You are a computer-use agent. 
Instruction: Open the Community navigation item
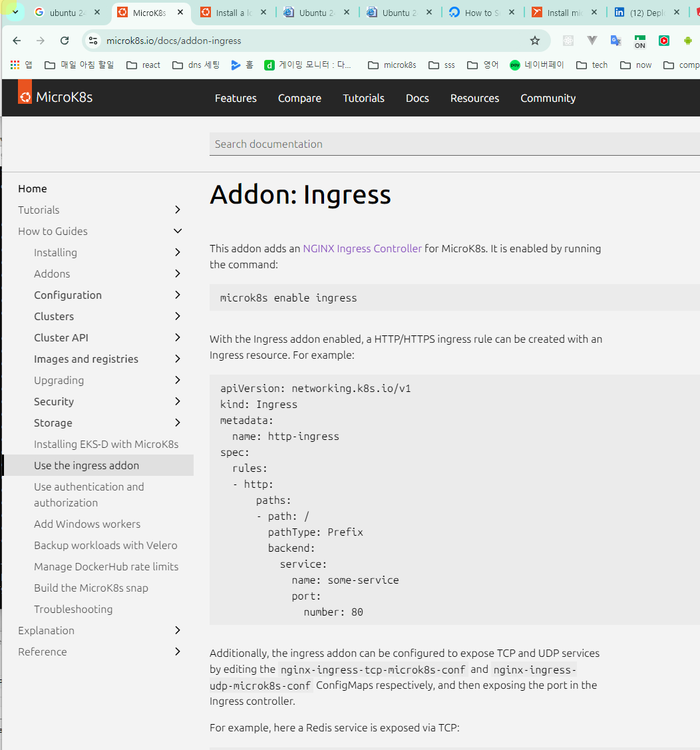click(548, 98)
